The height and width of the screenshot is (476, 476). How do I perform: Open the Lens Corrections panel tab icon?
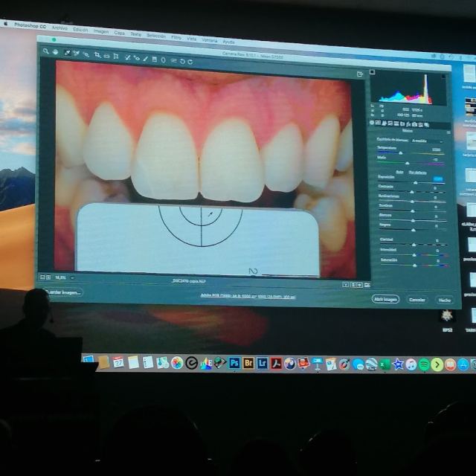402,124
